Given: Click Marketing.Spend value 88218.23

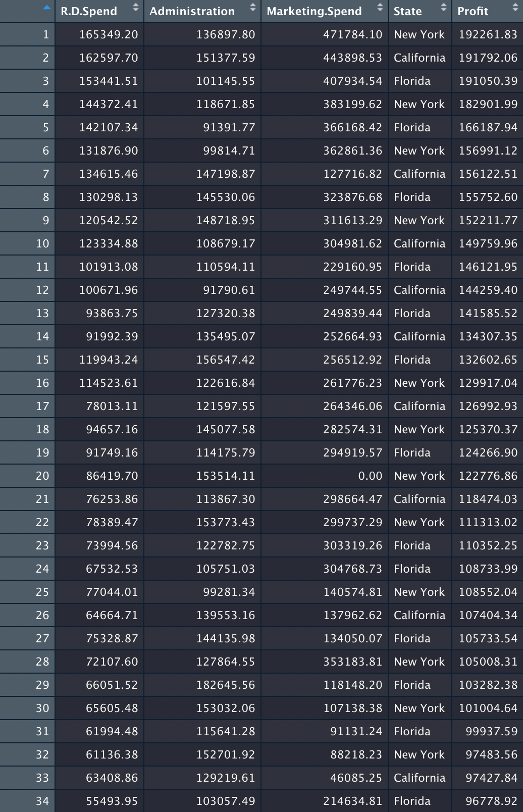Looking at the screenshot, I should tap(356, 754).
